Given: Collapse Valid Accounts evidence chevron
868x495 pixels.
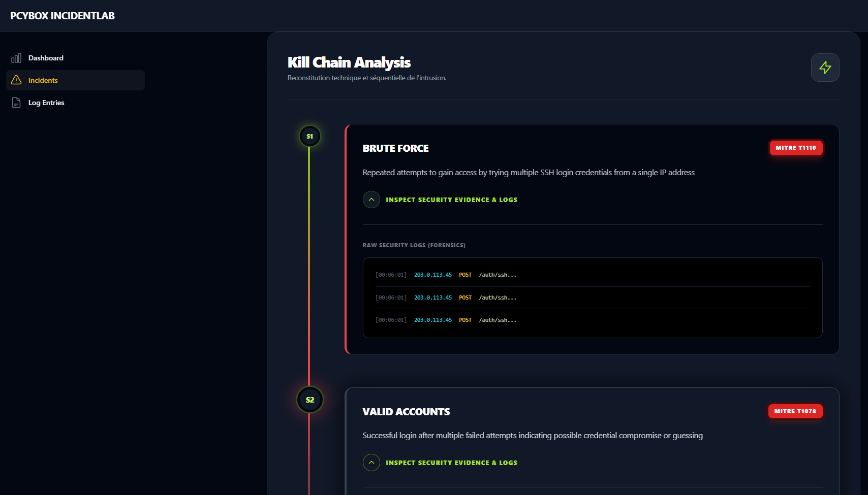Looking at the screenshot, I should 371,463.
